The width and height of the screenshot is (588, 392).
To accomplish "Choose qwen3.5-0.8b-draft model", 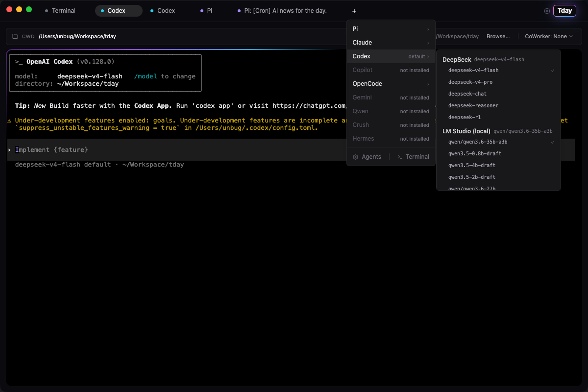I will (498, 153).
